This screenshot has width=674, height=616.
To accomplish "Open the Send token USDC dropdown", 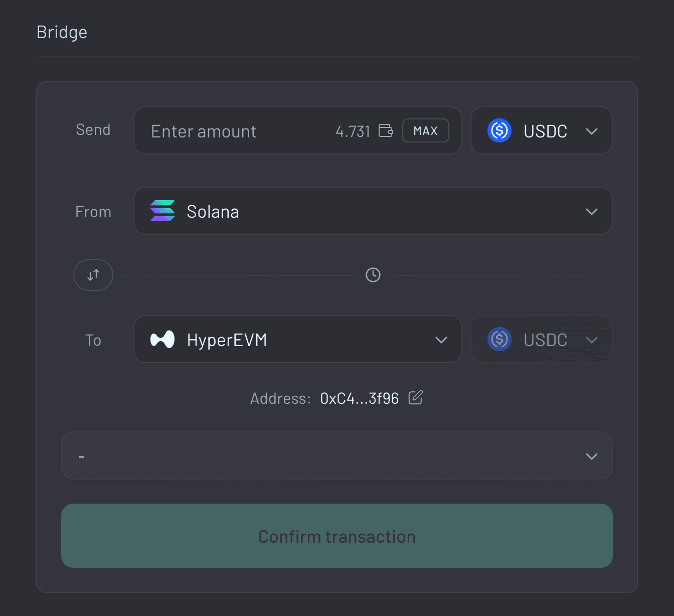I will (x=541, y=130).
